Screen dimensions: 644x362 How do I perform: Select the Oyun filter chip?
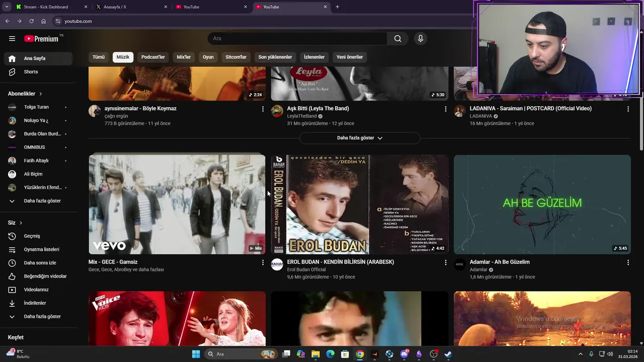(208, 57)
